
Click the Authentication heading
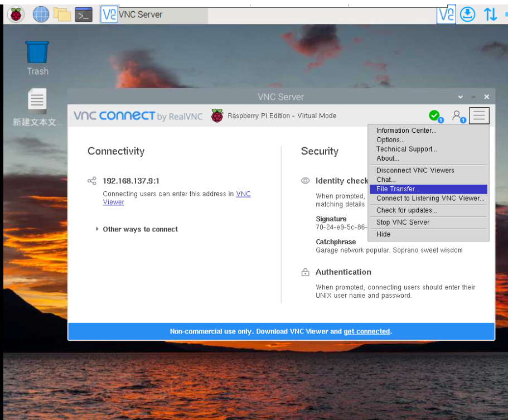pos(343,272)
